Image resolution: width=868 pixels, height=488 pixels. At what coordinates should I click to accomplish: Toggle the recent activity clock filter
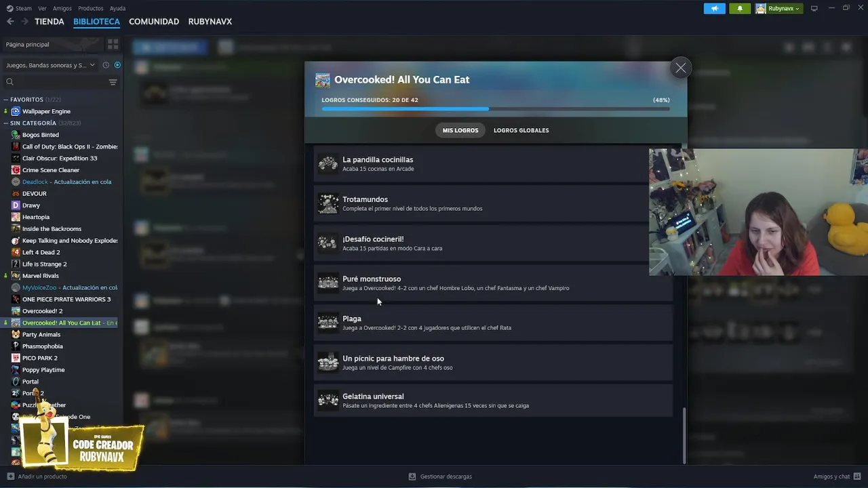click(106, 65)
